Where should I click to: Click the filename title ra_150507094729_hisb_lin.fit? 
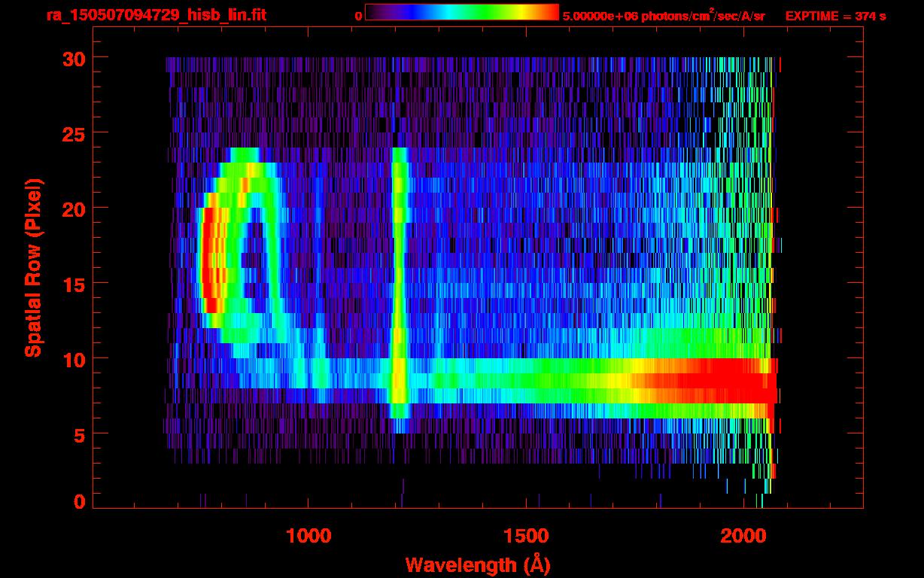coord(156,15)
